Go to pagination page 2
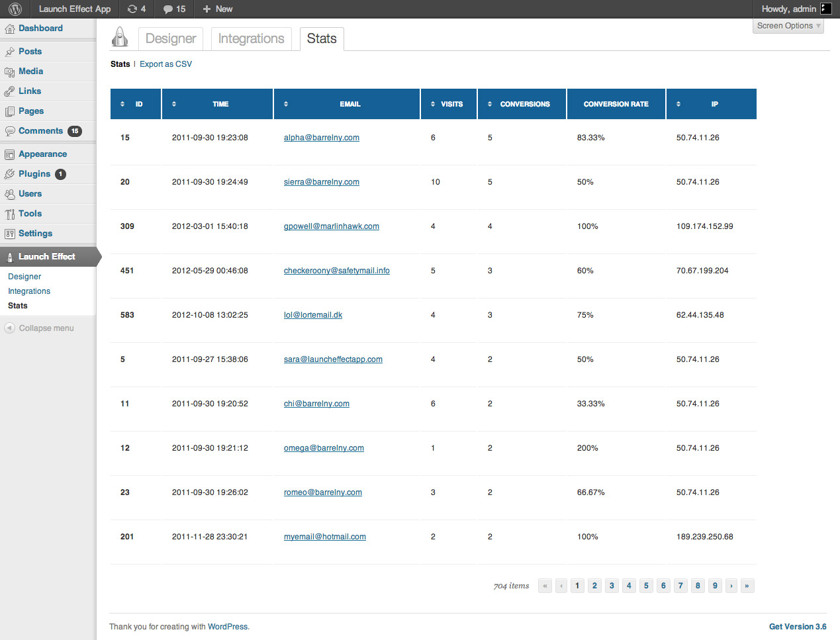 (x=594, y=586)
